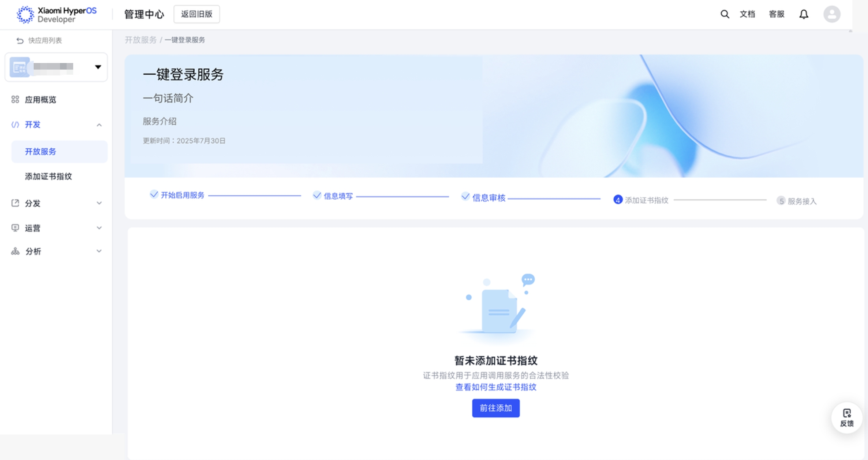The height and width of the screenshot is (460, 868).
Task: Click the 反馈 feedback floating icon
Action: tap(847, 418)
